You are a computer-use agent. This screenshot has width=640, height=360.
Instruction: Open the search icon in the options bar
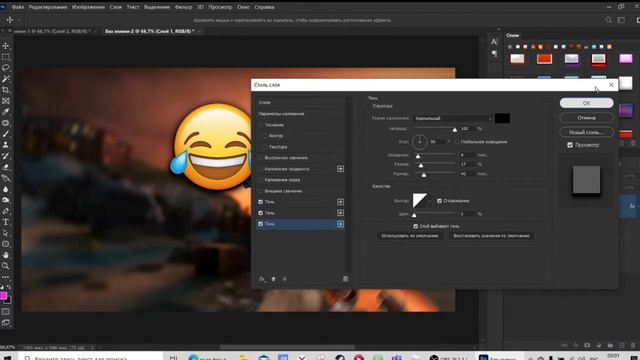click(609, 20)
